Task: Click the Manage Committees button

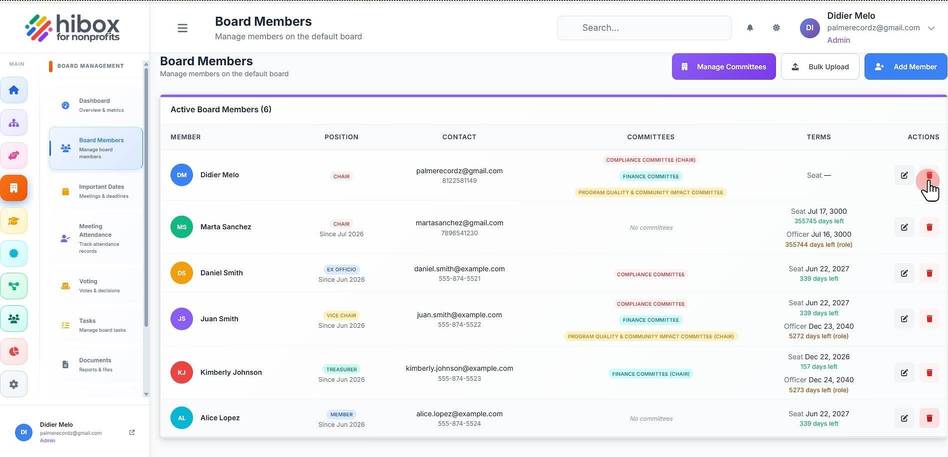Action: point(724,66)
